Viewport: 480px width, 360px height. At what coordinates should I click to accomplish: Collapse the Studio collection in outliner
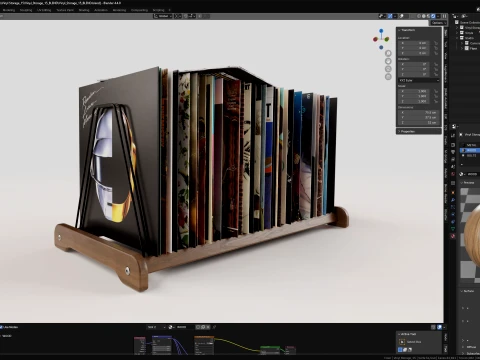[457, 38]
